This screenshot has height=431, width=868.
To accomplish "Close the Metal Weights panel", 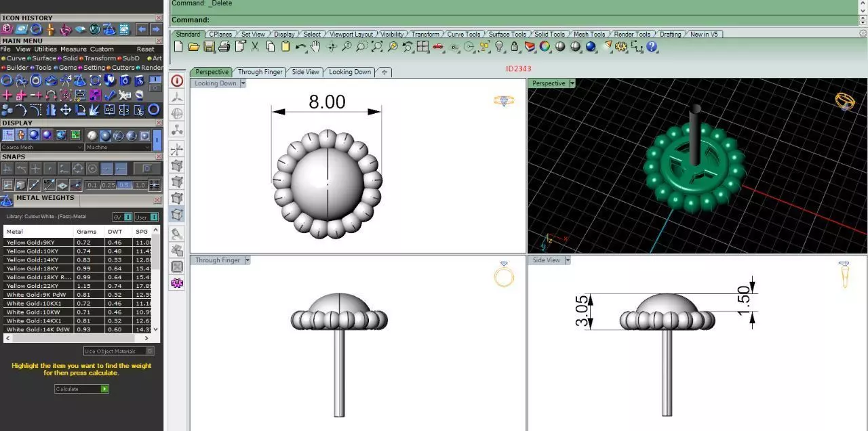I will 159,201.
